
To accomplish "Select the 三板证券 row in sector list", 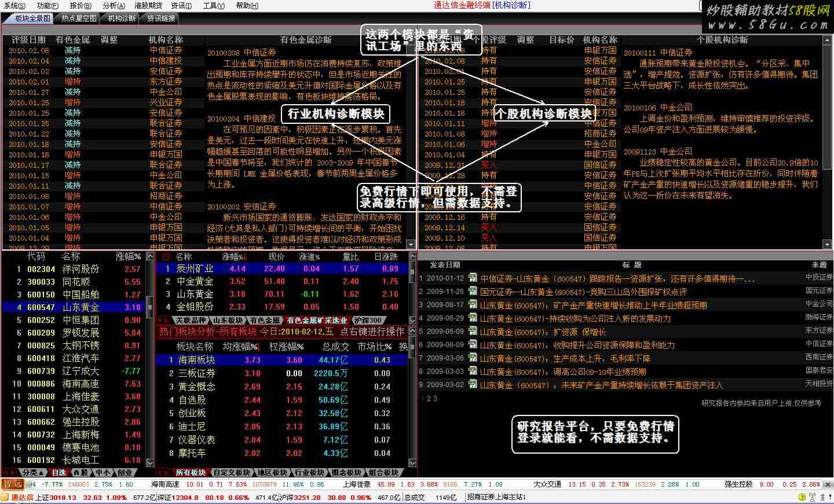I will click(282, 373).
